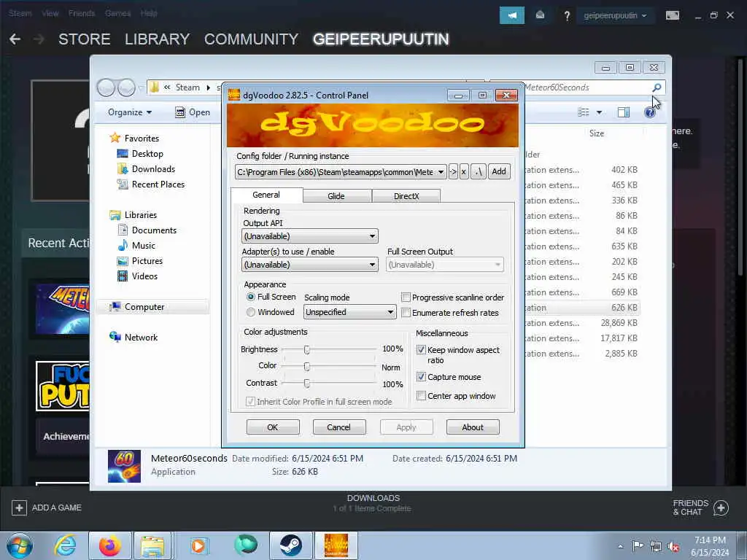The width and height of the screenshot is (747, 560).
Task: Click the Explorer search magnifier icon
Action: tap(657, 87)
